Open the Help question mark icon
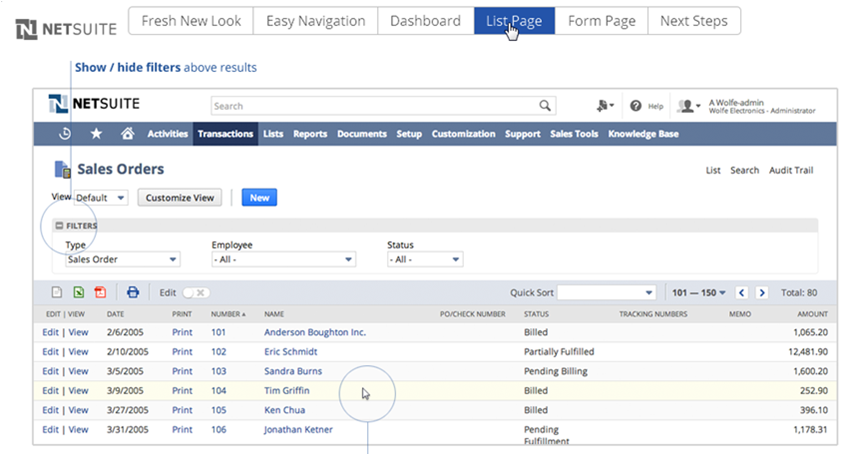Viewport: 844px width, 455px height. click(636, 106)
